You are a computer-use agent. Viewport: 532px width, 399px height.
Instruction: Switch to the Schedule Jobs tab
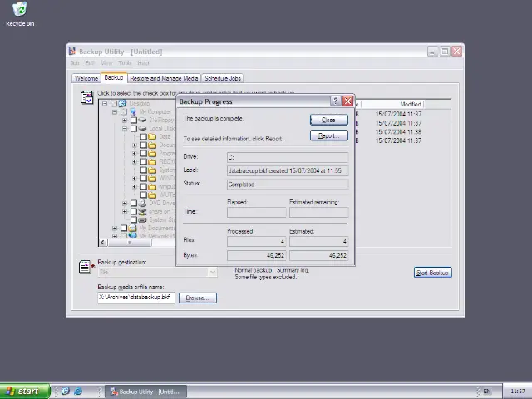point(223,78)
